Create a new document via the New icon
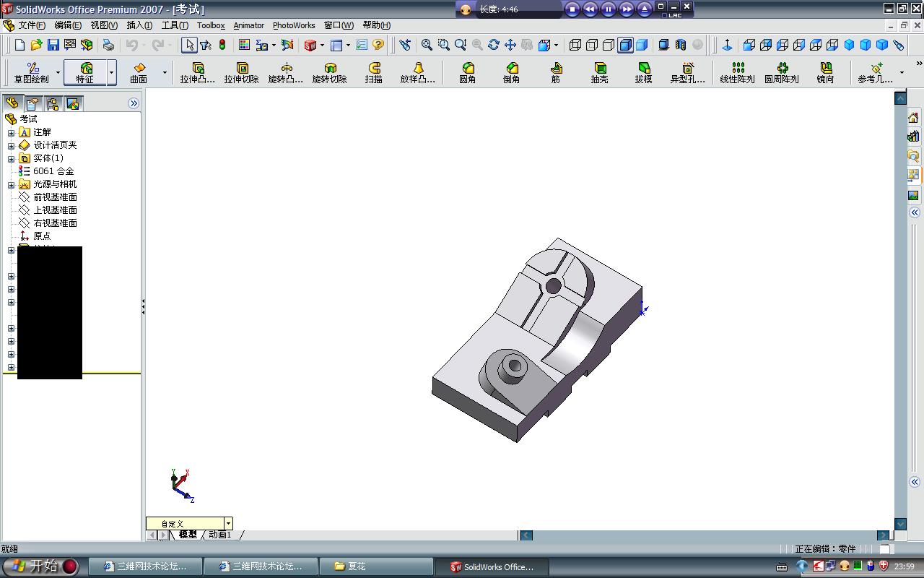 click(20, 45)
